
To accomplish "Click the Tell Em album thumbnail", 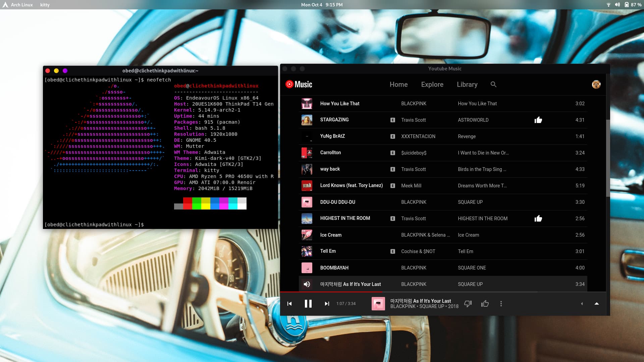I will pyautogui.click(x=307, y=251).
